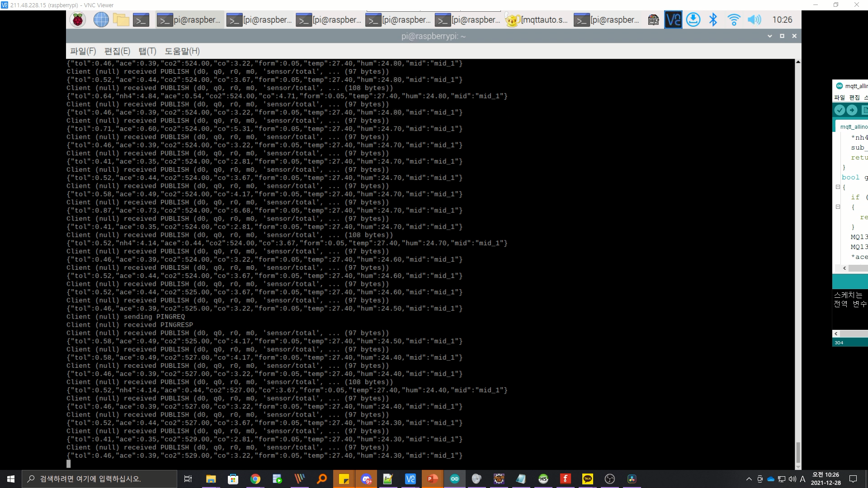
Task: Open the file manager folder icon
Action: [121, 20]
